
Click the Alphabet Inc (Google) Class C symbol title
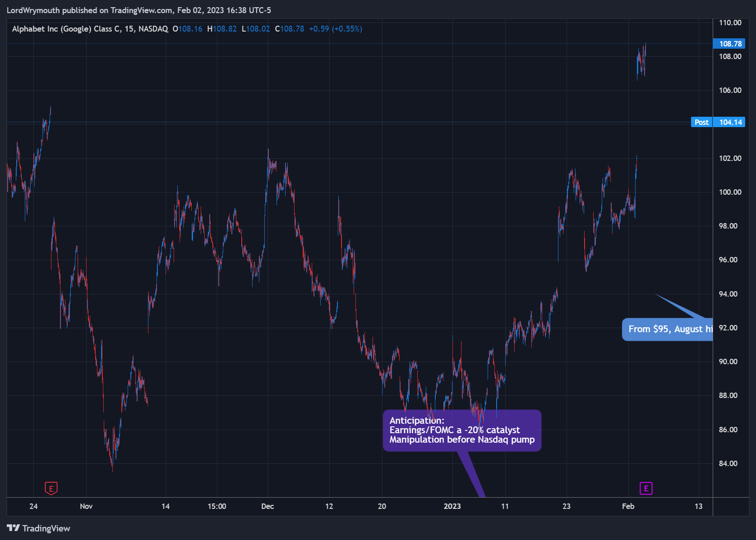tap(90, 29)
